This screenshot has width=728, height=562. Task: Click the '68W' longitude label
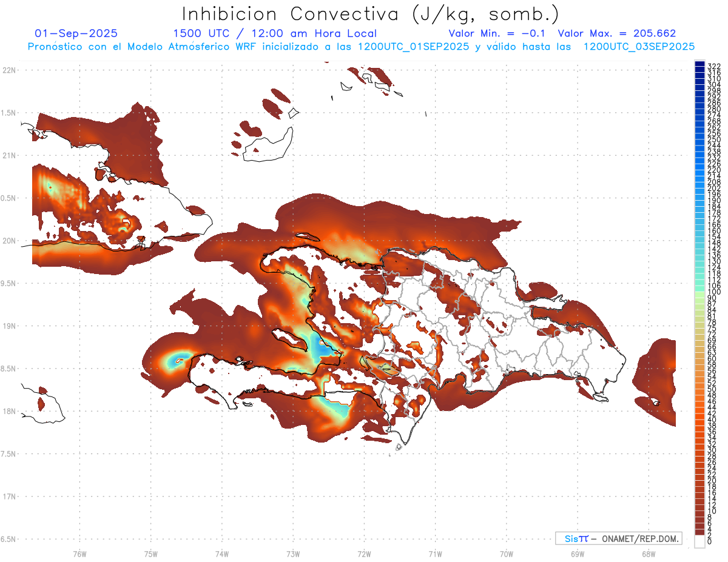(x=648, y=553)
